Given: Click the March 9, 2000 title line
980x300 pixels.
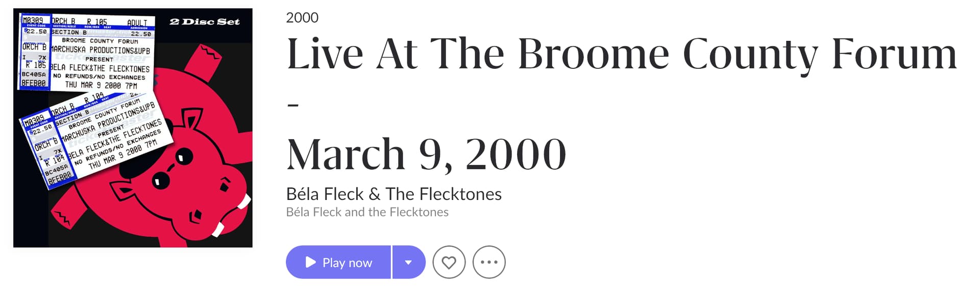Looking at the screenshot, I should (x=426, y=154).
